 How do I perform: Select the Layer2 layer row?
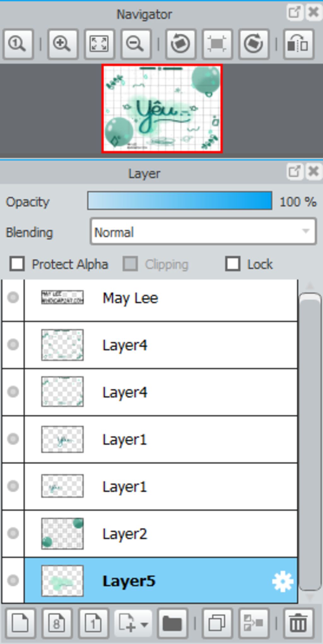click(x=161, y=534)
